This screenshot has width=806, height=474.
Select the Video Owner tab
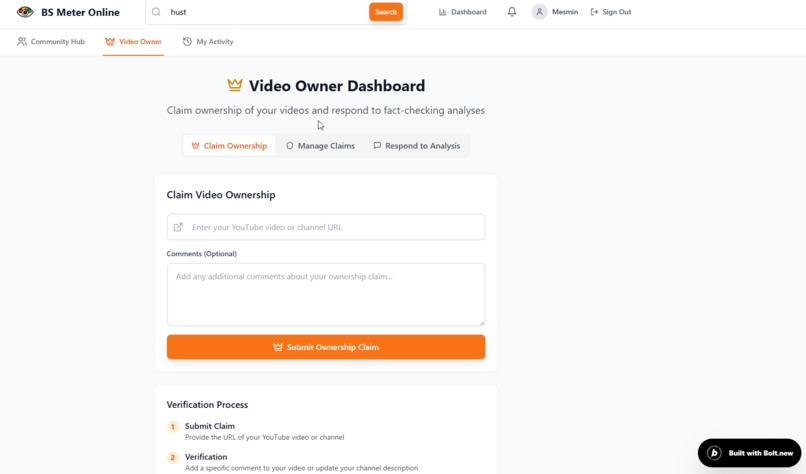[x=133, y=42]
